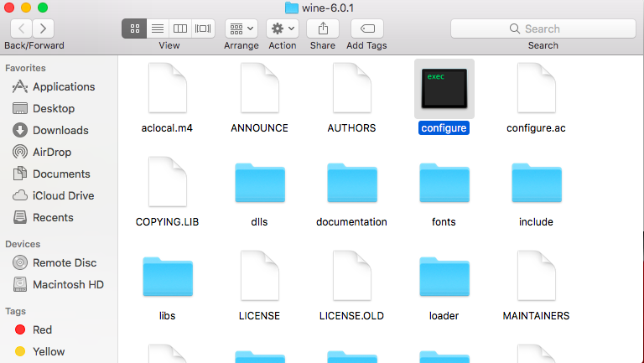Viewport: 644px width, 363px height.
Task: Select the libs folder icon
Action: [x=168, y=277]
